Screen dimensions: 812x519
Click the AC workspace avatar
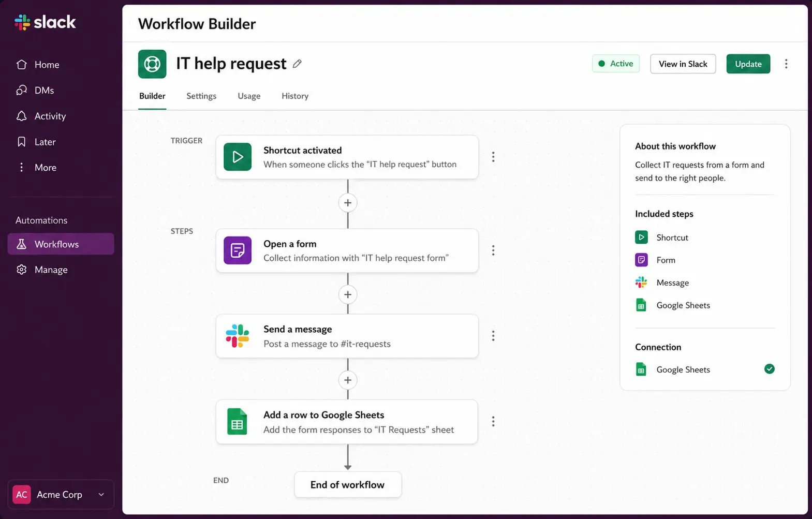click(22, 495)
